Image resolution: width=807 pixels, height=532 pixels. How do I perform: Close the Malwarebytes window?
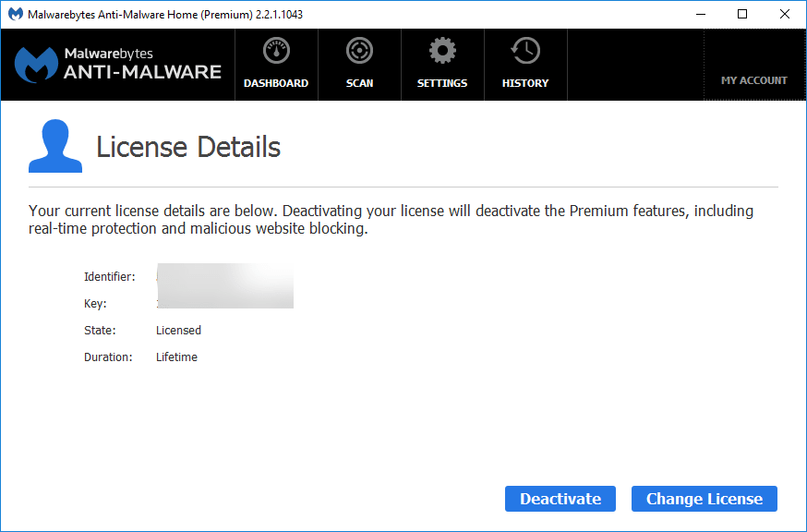click(x=784, y=14)
